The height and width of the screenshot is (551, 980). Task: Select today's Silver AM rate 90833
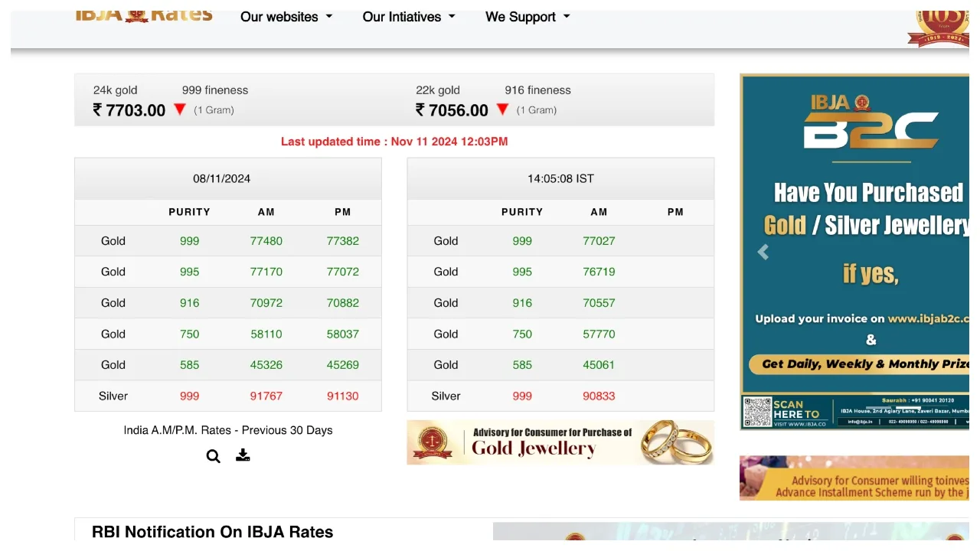click(599, 396)
